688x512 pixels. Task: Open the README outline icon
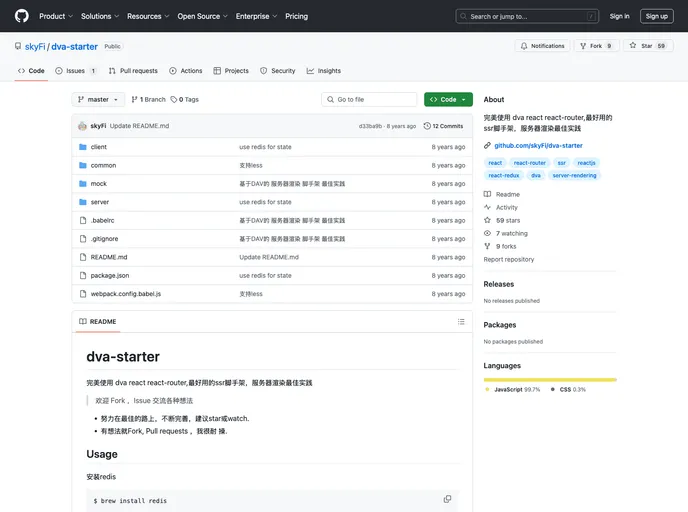pyautogui.click(x=461, y=321)
